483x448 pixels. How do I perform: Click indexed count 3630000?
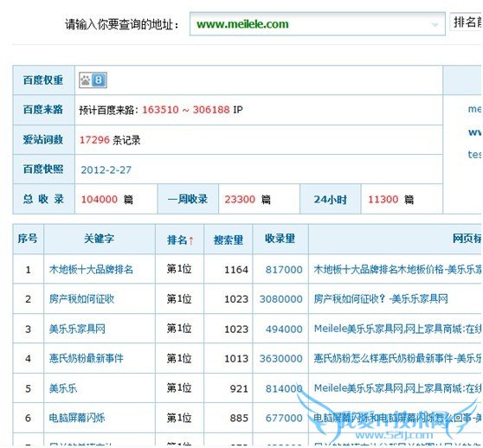[281, 359]
